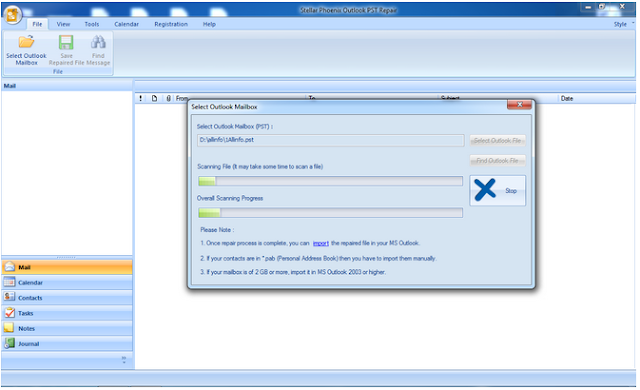Screen dimensions: 640x390
Task: Click the Stellar Phoenix application orb logo
Action: click(x=13, y=15)
